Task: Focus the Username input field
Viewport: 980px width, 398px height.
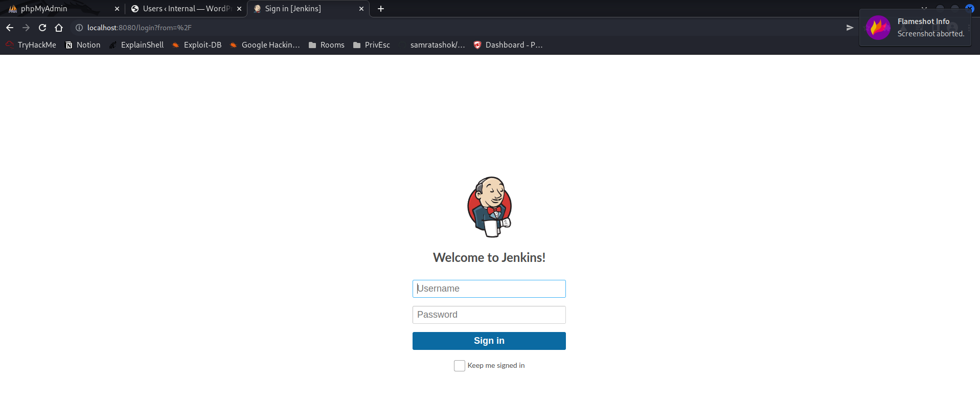Action: tap(489, 289)
